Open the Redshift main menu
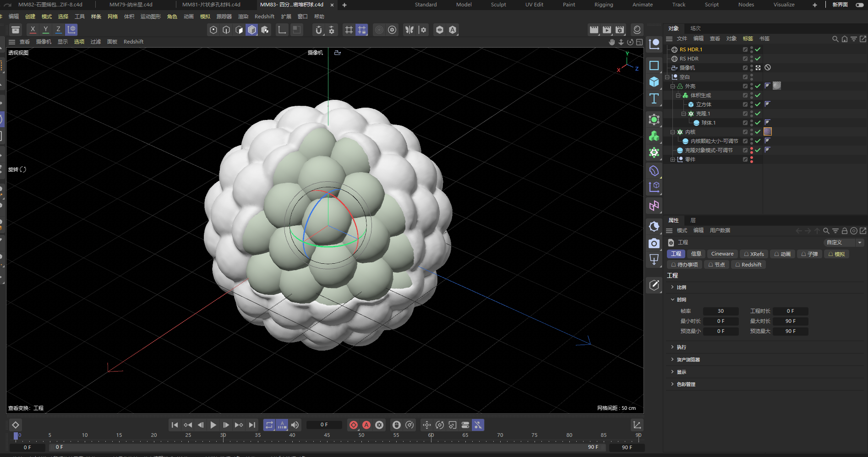 point(264,16)
